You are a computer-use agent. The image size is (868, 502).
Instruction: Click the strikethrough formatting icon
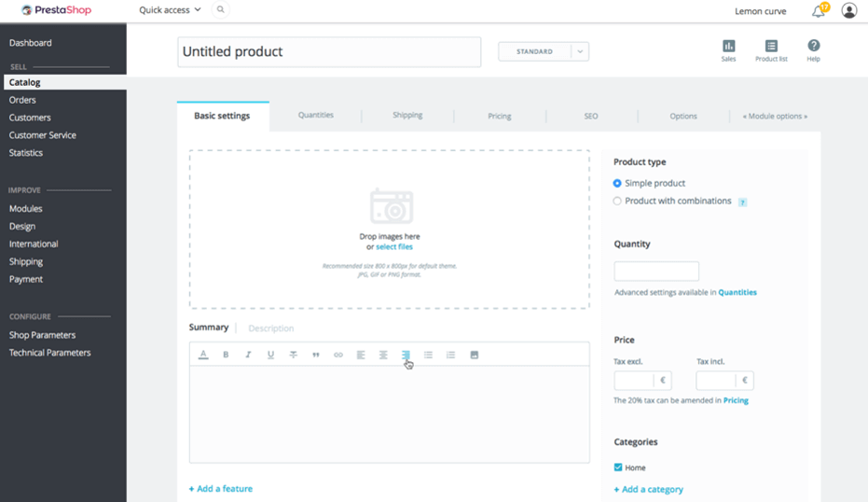(x=293, y=355)
